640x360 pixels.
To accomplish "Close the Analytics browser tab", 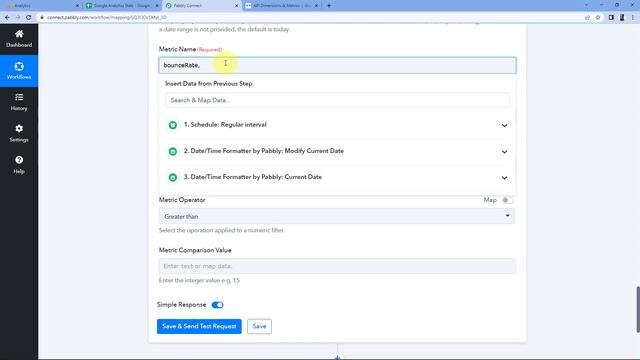I will coord(77,6).
